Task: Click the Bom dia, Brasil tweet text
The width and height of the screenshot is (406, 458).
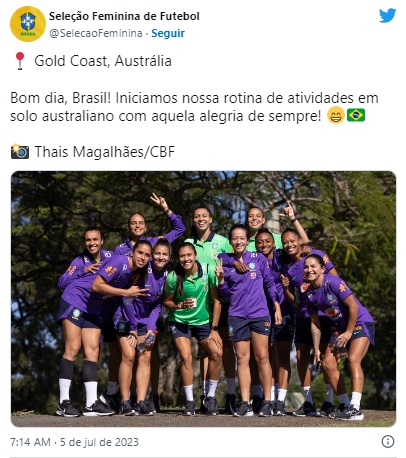Action: point(194,107)
